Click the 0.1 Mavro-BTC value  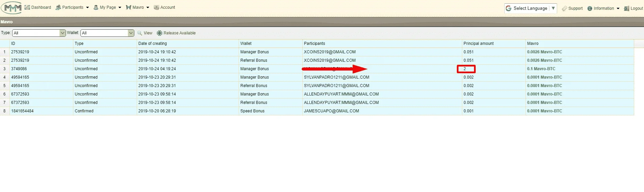pos(541,69)
